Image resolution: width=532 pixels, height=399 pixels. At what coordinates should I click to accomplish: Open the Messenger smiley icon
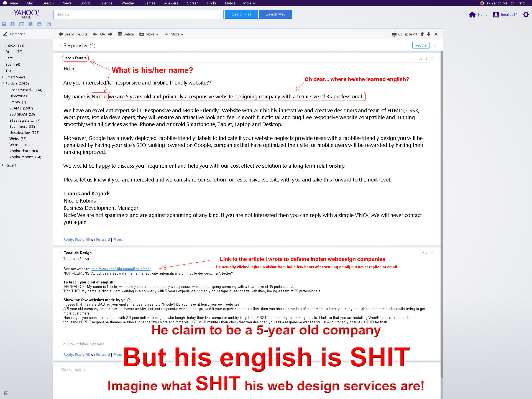coord(39,24)
